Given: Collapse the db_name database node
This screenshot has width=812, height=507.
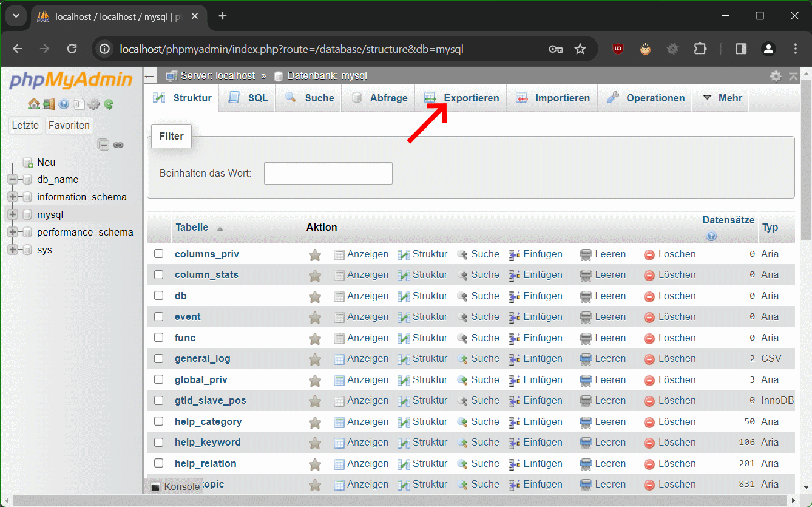Looking at the screenshot, I should (x=12, y=179).
